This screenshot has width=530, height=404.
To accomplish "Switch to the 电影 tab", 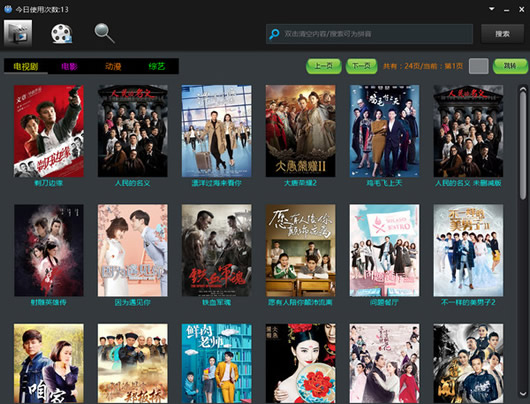I will pos(69,66).
